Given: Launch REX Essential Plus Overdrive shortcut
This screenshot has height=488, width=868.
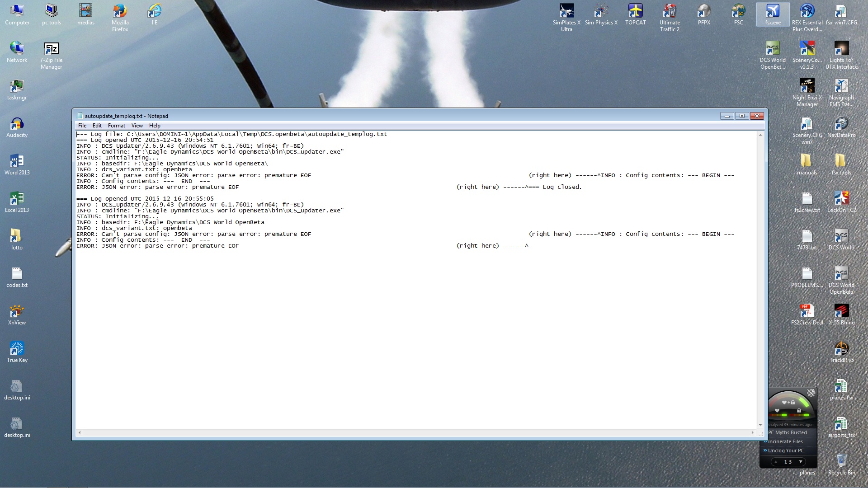Looking at the screenshot, I should tap(807, 18).
